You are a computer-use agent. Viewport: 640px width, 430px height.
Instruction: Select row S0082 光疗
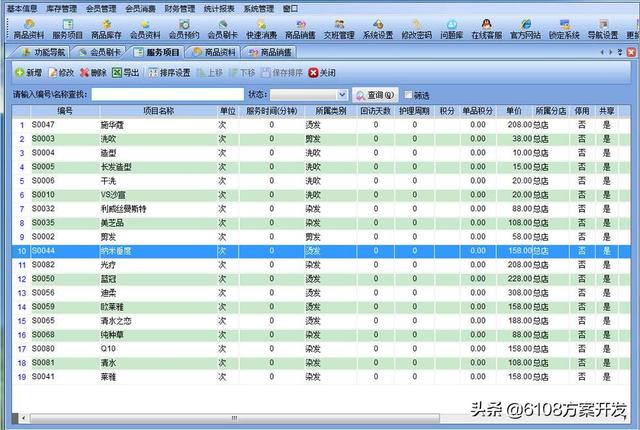pos(321,265)
